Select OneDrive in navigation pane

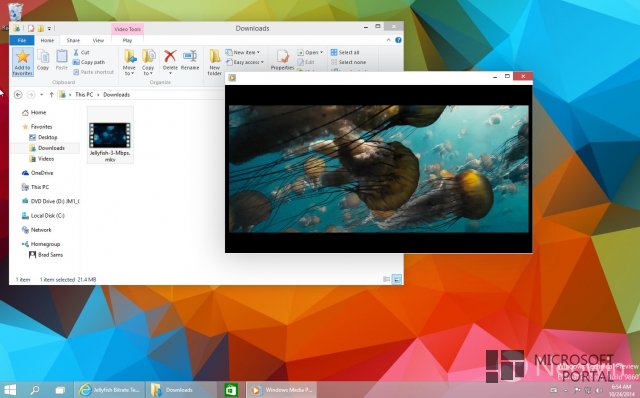coord(38,173)
